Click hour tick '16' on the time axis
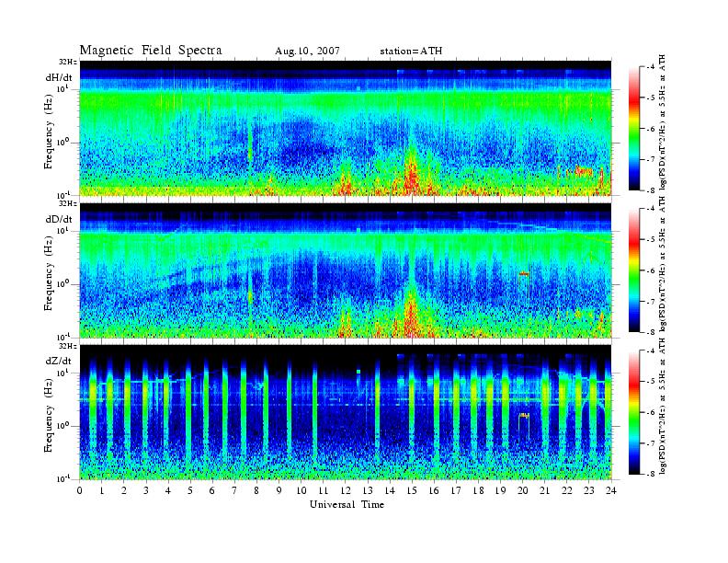Screen dimensions: 728x563 coord(434,491)
